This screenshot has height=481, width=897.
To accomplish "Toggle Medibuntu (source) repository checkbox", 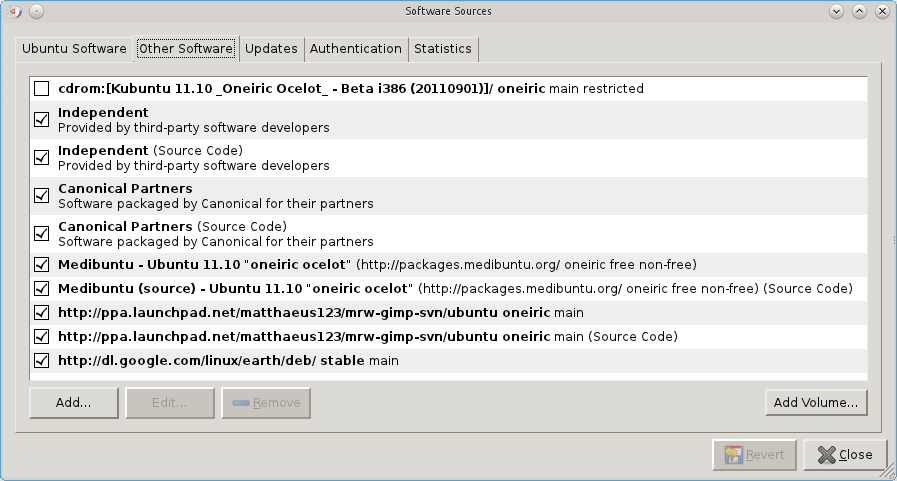I will pyautogui.click(x=42, y=289).
